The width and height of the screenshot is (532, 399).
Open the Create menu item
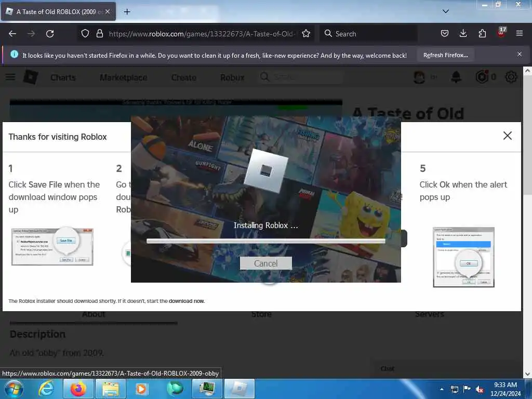coord(183,78)
